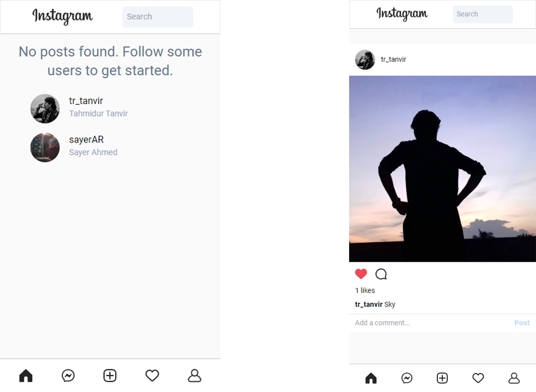Open activity heart icon in left bottom bar
This screenshot has height=392, width=536.
[x=152, y=375]
